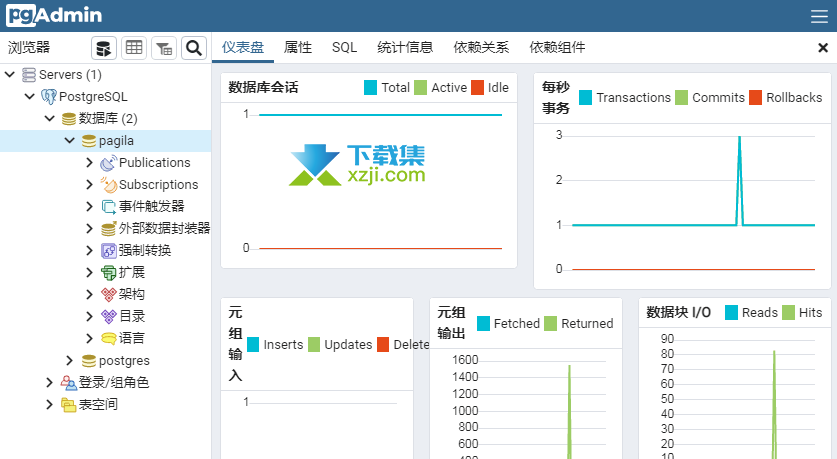
Task: Select the pagila tree label
Action: pos(116,141)
